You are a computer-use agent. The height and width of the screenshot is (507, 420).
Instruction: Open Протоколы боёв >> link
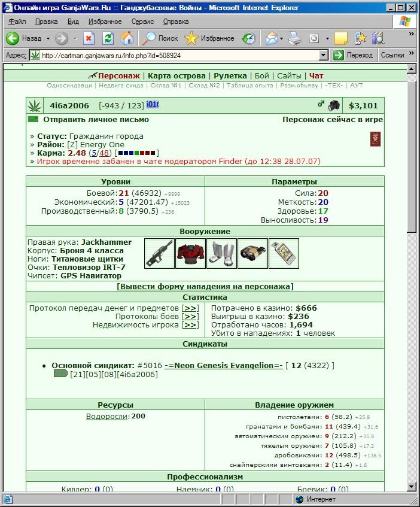pos(190,317)
